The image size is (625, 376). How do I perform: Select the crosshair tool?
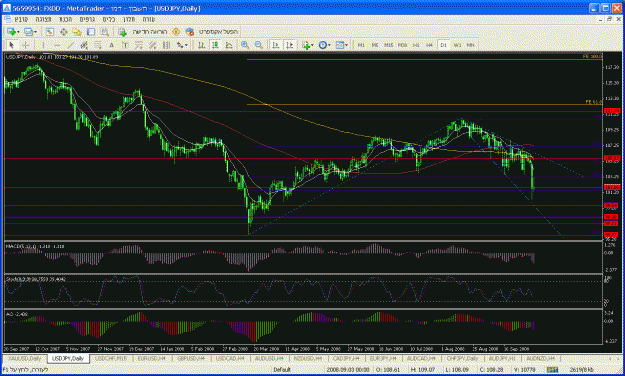26,45
